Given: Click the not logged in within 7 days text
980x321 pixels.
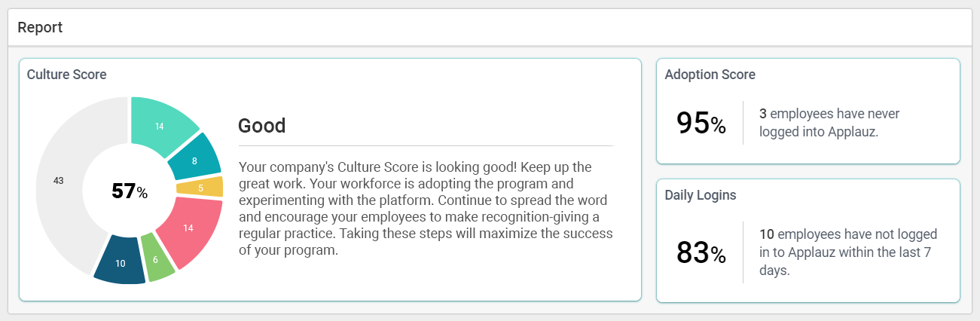Looking at the screenshot, I should point(847,252).
